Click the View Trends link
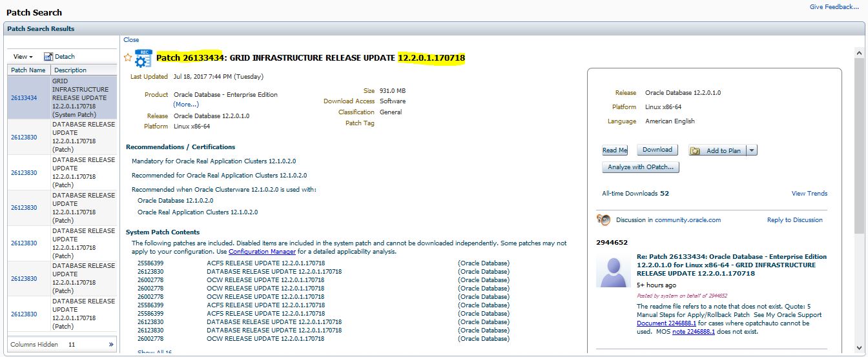 tap(809, 194)
